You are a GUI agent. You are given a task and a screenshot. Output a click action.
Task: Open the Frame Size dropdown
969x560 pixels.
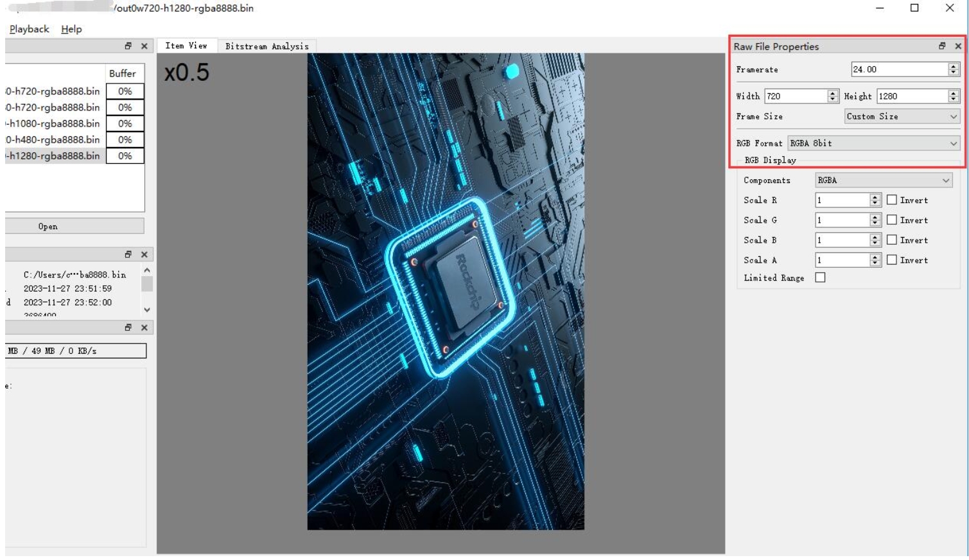coord(902,116)
